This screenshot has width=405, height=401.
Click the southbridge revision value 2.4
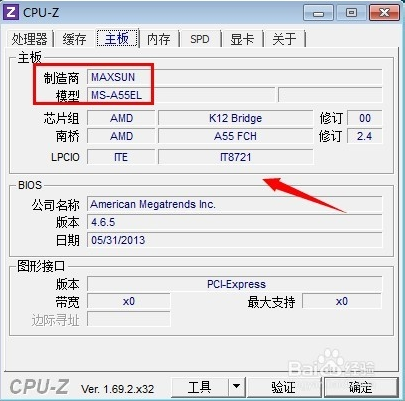point(365,136)
